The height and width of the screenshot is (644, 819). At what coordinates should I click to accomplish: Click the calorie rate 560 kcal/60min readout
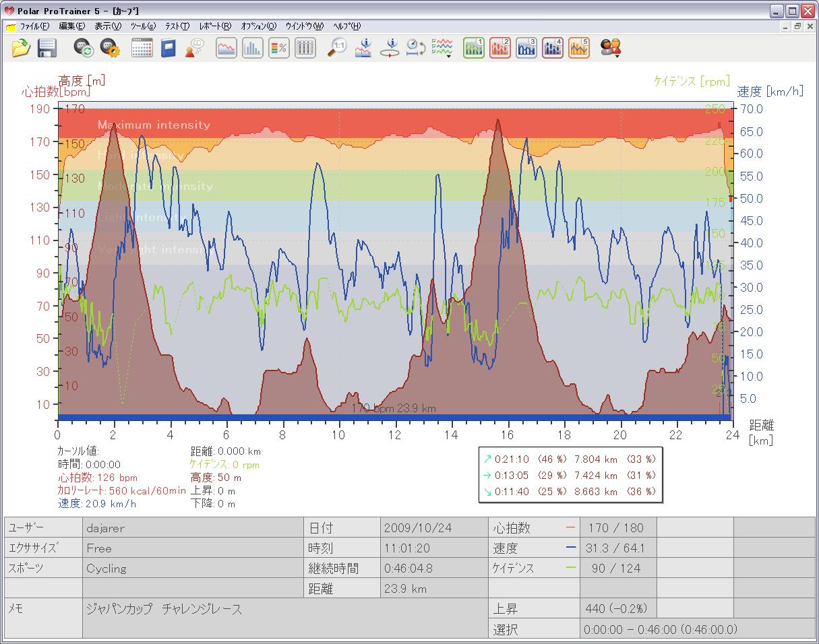pos(121,490)
